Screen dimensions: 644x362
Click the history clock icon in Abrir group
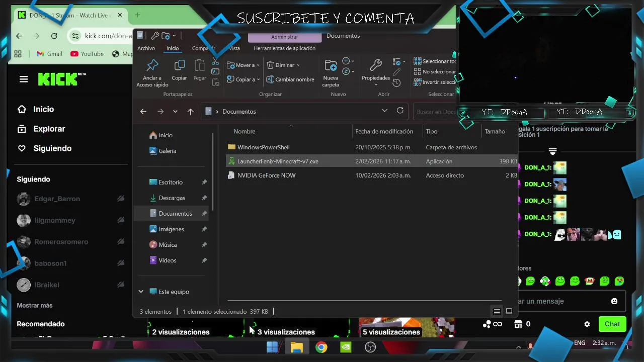(396, 83)
